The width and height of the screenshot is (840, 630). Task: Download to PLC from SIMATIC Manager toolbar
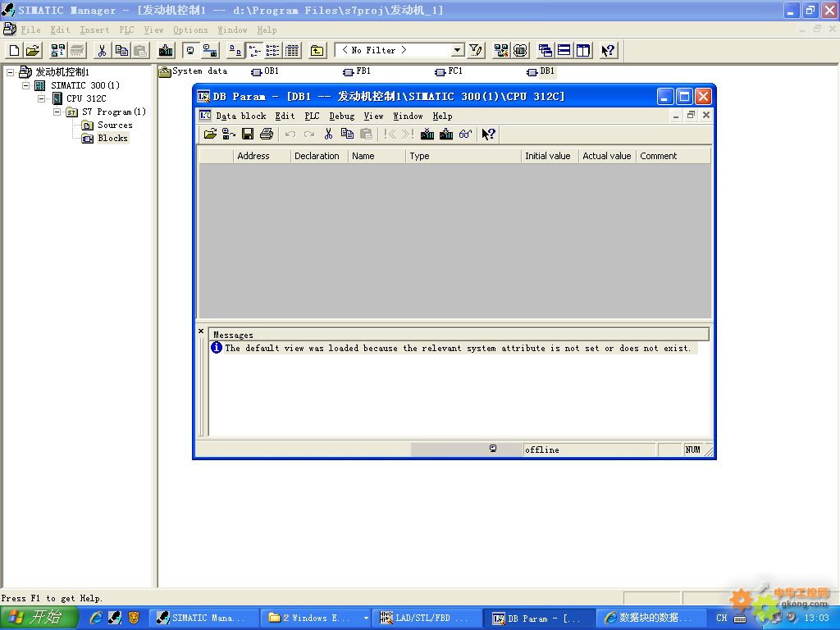click(166, 50)
